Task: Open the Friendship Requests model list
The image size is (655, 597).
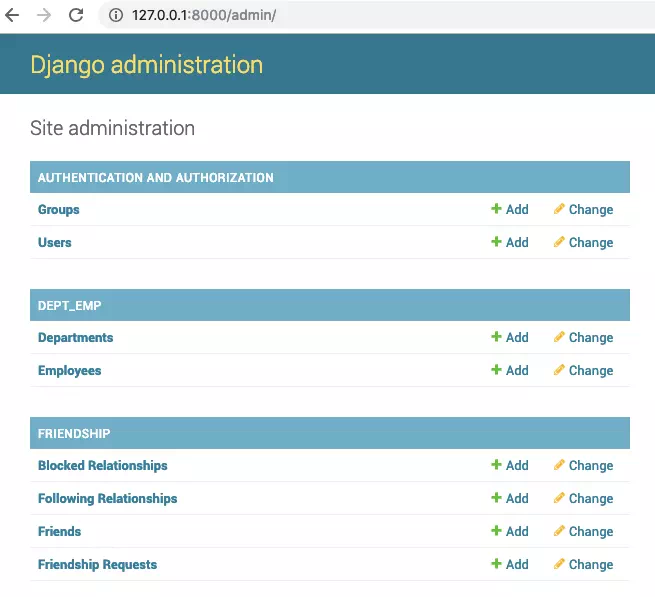Action: point(97,564)
